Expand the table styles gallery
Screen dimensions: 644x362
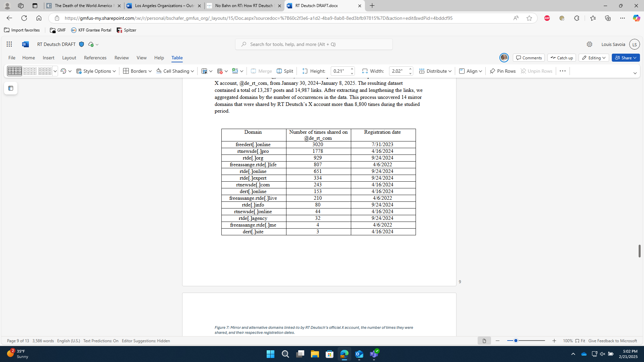pyautogui.click(x=55, y=71)
